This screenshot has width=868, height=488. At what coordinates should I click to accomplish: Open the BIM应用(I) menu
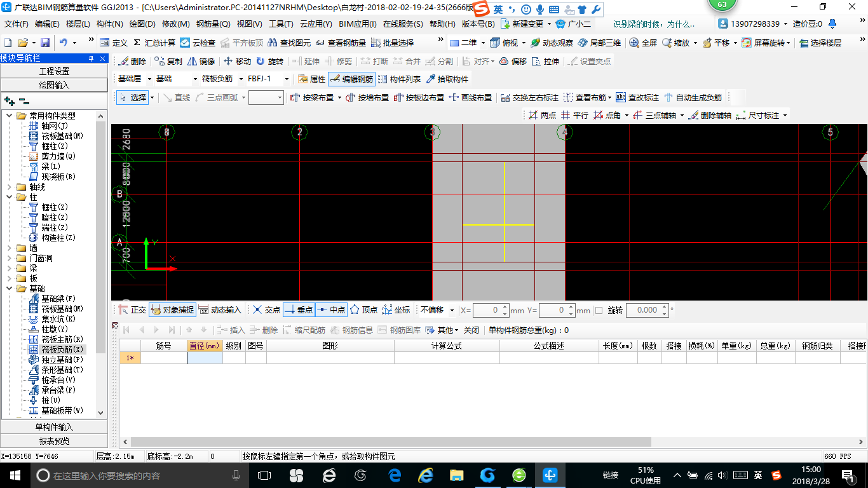point(358,24)
